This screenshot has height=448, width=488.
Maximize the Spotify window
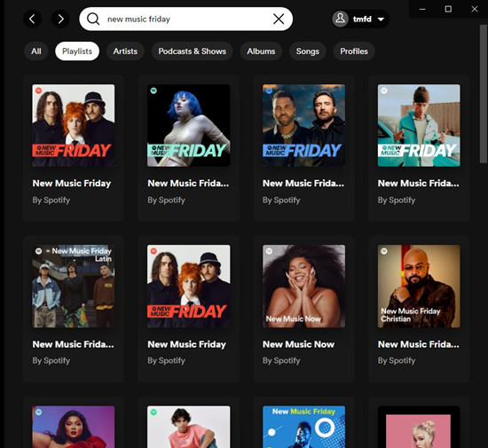point(448,9)
